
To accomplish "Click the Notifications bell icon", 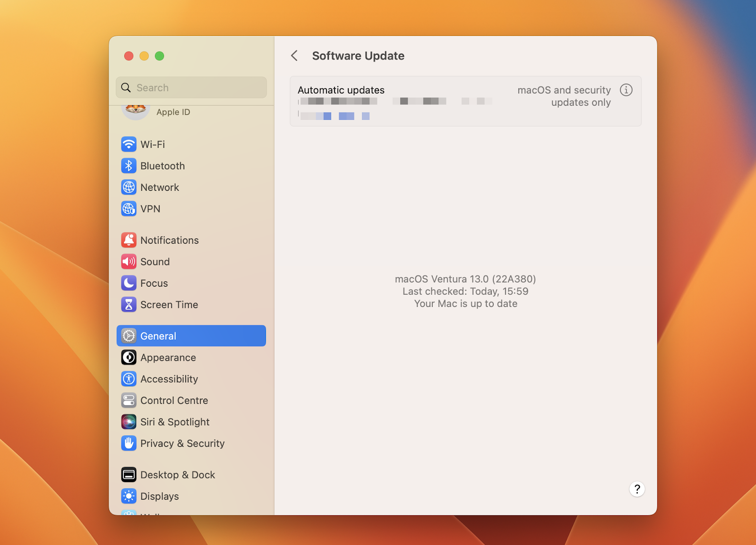I will tap(129, 240).
